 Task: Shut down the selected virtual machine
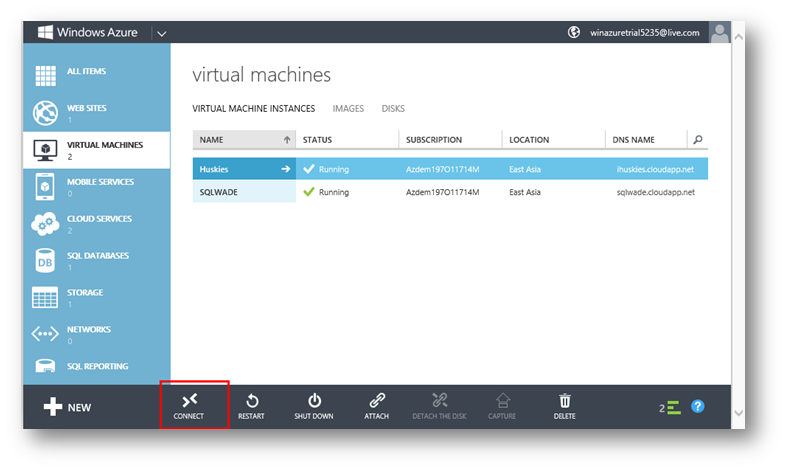314,406
